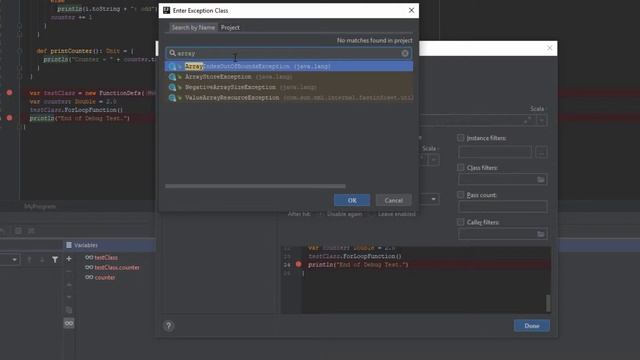The height and width of the screenshot is (360, 640).
Task: Click the exception class search input
Action: click(288, 53)
